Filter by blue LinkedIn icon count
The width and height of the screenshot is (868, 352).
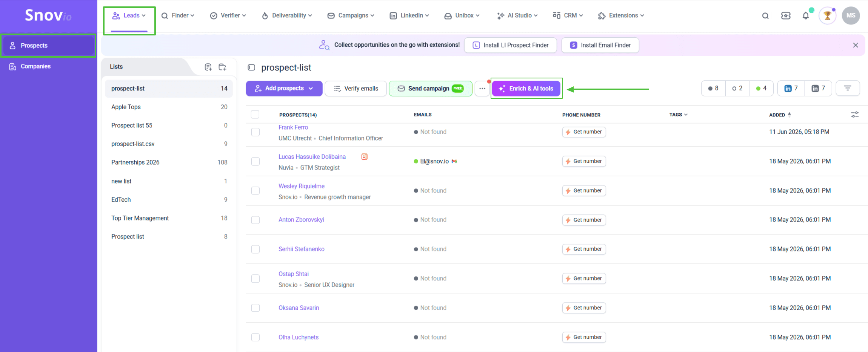[x=791, y=88]
